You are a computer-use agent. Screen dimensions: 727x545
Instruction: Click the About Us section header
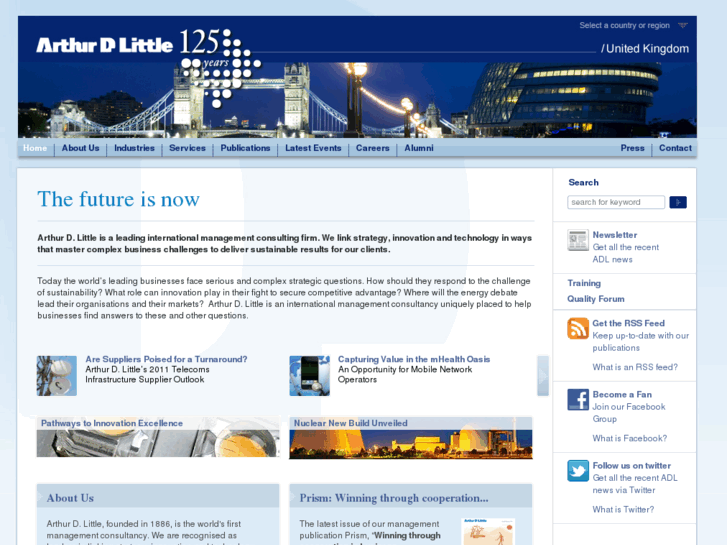point(158,498)
